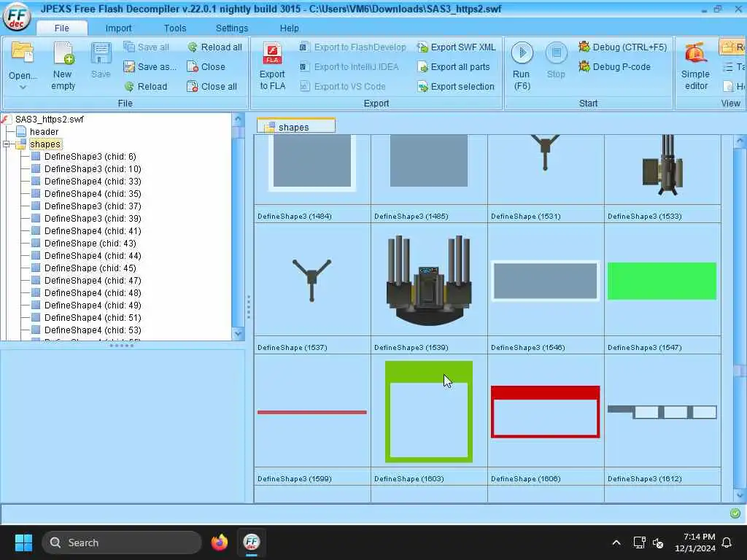Screen dimensions: 747x560
Task: Select the shapes folder node
Action: point(44,144)
